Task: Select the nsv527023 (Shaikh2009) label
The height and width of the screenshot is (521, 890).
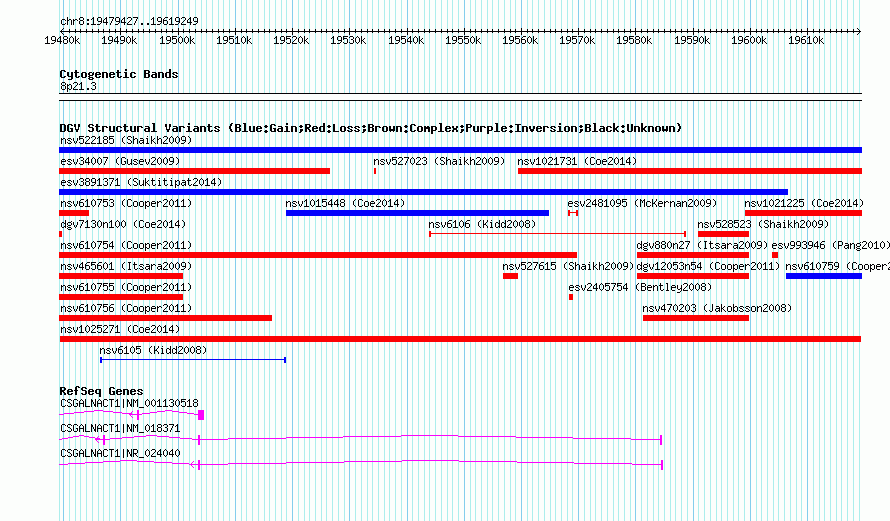Action: pos(439,161)
